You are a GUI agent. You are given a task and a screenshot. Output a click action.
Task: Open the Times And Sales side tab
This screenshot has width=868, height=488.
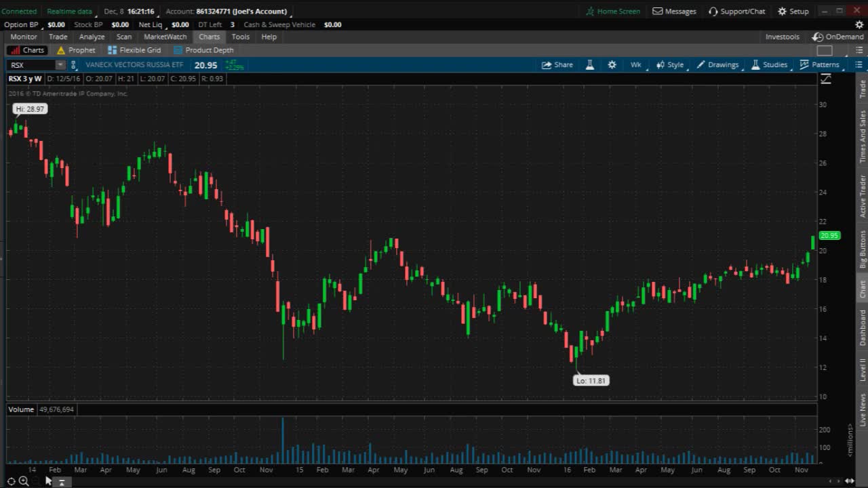pos(863,136)
